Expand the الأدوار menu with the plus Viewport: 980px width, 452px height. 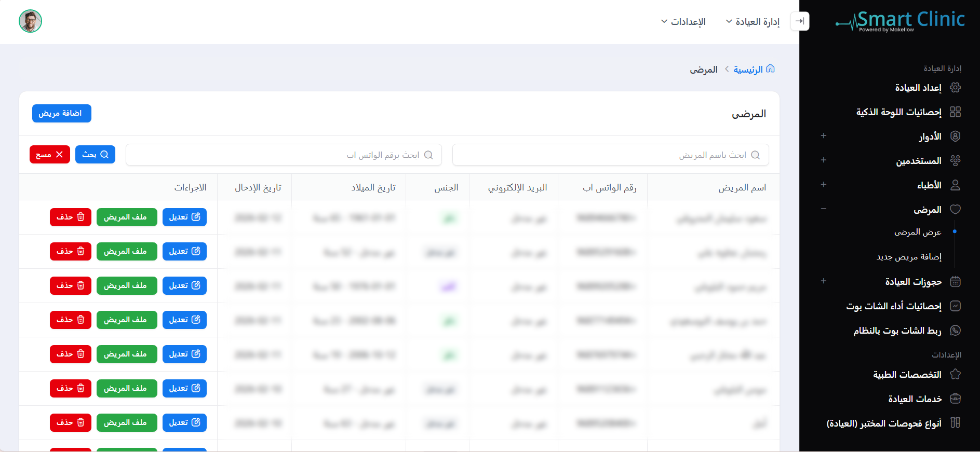(x=824, y=136)
